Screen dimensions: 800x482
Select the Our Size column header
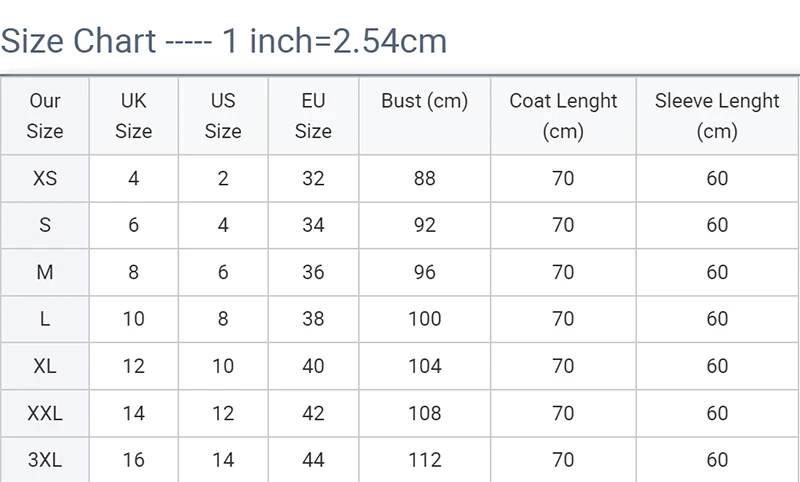click(x=45, y=116)
